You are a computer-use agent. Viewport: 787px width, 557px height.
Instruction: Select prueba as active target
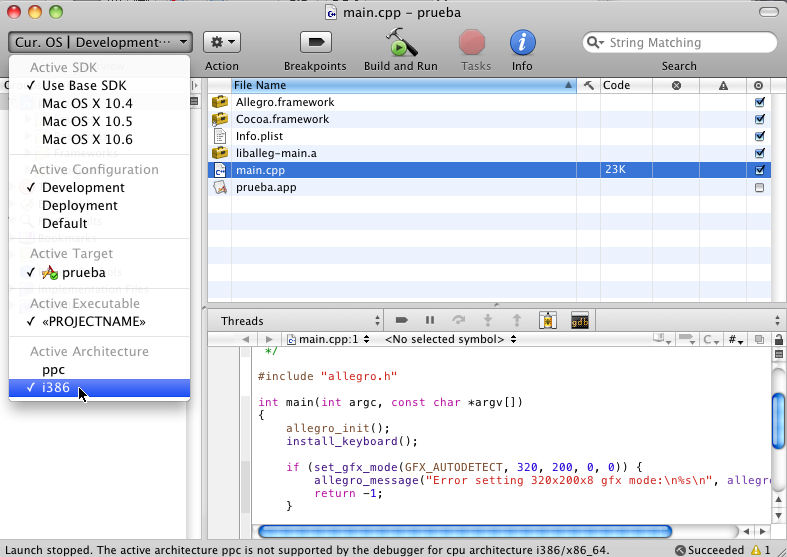coord(99,272)
